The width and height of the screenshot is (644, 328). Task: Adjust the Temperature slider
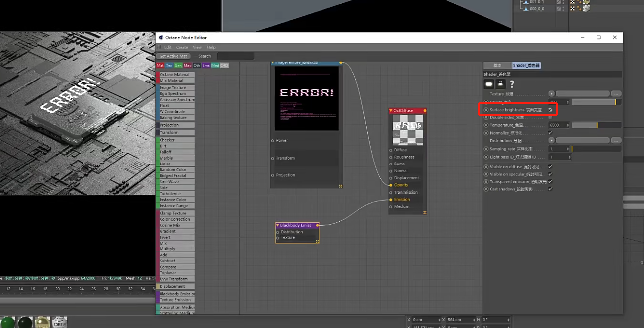pos(597,126)
